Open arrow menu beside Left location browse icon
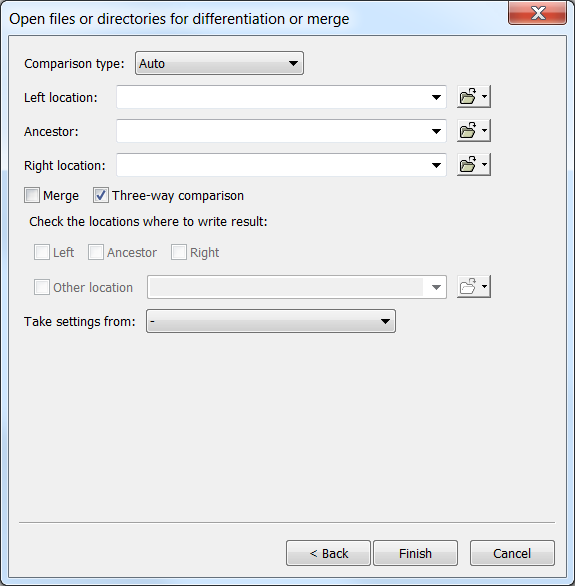Viewport: 575px width, 586px height. 484,97
